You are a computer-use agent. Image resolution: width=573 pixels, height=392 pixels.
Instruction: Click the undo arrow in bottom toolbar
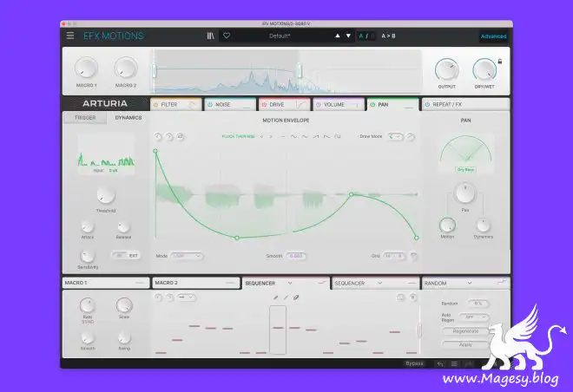click(x=440, y=363)
